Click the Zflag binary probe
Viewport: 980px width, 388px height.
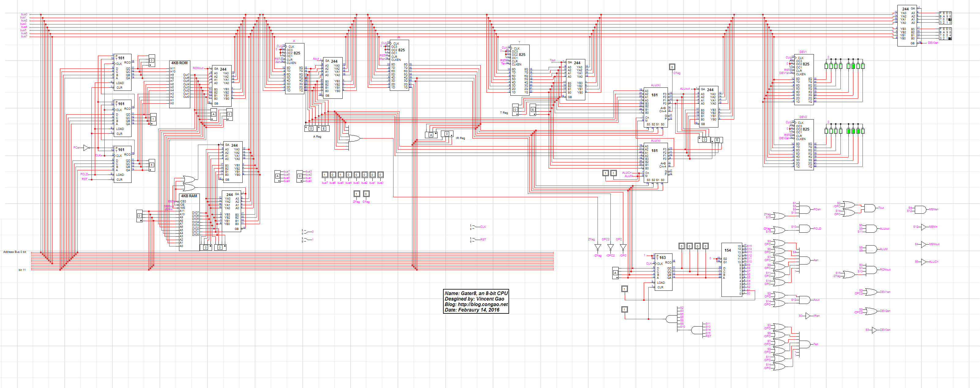(356, 194)
